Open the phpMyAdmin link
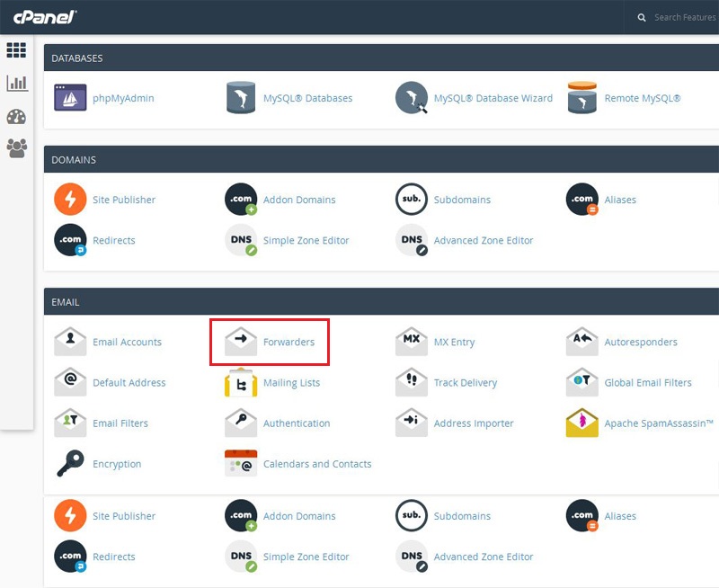This screenshot has width=719, height=588. pyautogui.click(x=123, y=98)
